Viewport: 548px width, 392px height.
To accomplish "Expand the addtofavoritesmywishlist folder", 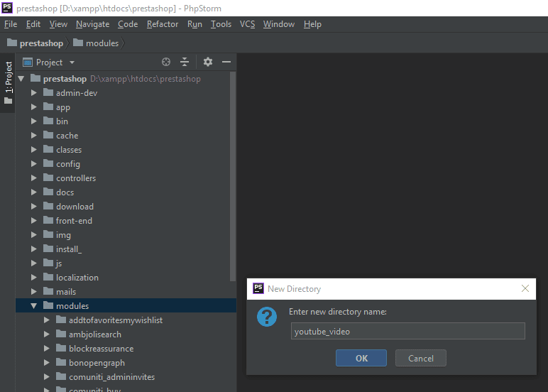I will pos(46,320).
